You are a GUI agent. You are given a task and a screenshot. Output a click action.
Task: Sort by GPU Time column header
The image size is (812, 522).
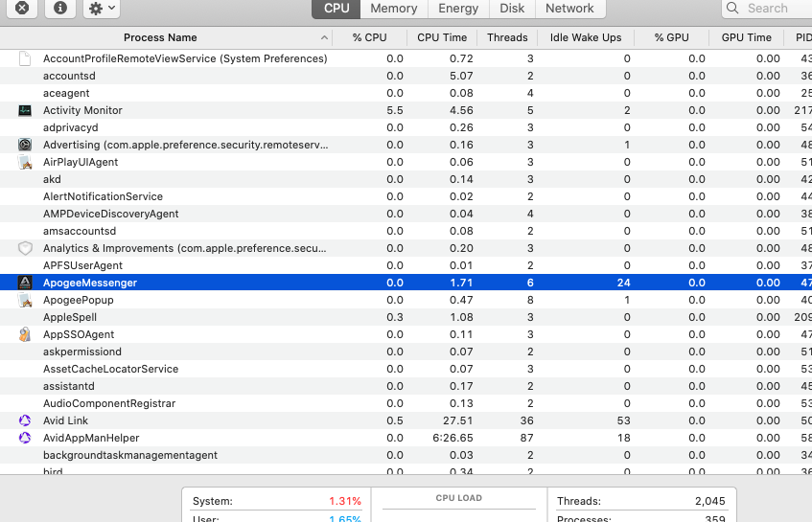pyautogui.click(x=746, y=37)
